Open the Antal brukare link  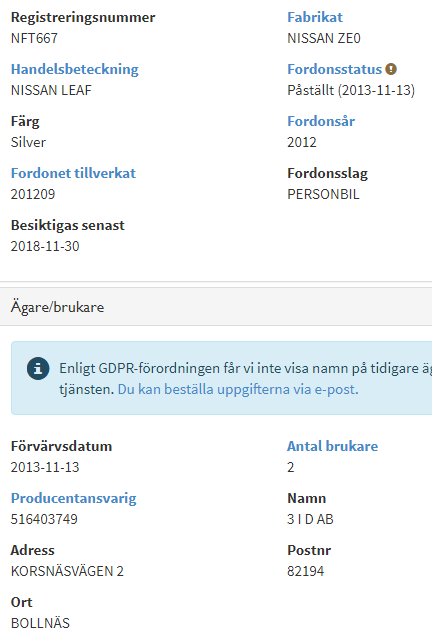(x=333, y=446)
